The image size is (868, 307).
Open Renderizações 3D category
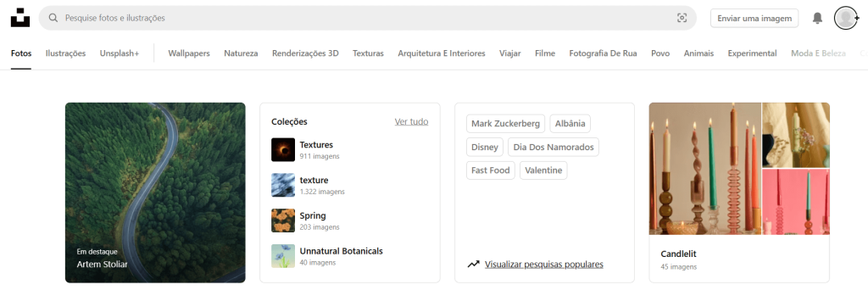(305, 53)
